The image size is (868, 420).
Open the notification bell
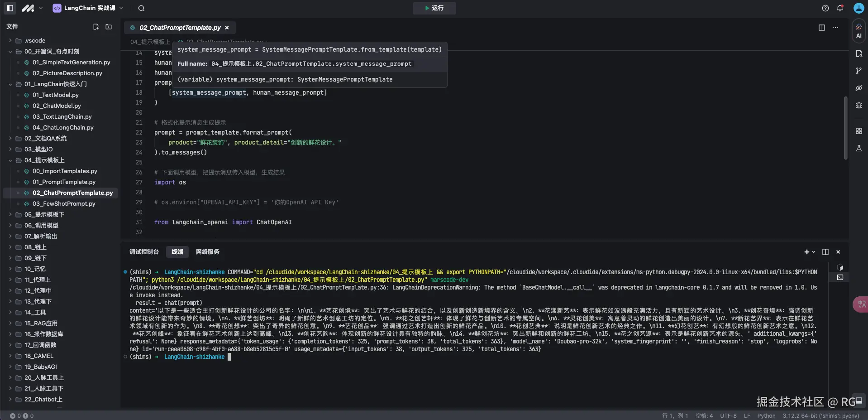point(840,8)
